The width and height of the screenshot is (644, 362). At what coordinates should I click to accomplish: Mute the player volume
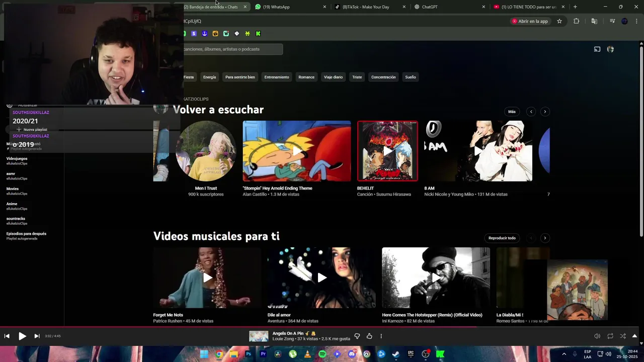pyautogui.click(x=597, y=336)
